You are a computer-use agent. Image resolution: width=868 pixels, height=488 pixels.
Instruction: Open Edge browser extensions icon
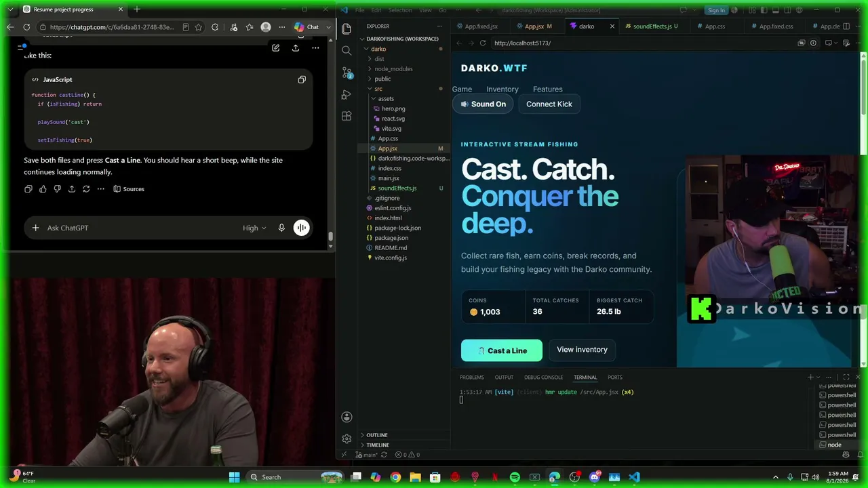215,27
